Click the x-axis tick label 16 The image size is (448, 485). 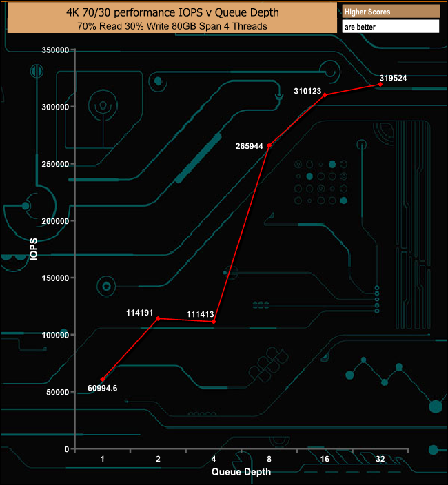coord(325,459)
